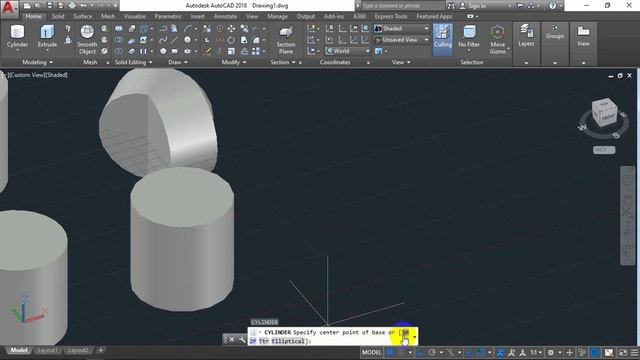The width and height of the screenshot is (640, 360).
Task: Open the Shaded visual style dropdown
Action: (402, 29)
